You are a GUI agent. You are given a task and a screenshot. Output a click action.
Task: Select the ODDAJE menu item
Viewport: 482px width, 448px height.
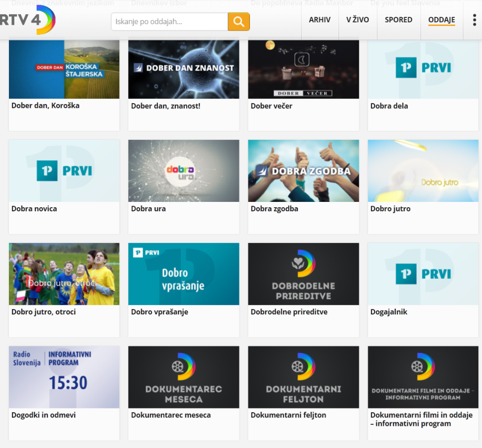click(x=441, y=19)
